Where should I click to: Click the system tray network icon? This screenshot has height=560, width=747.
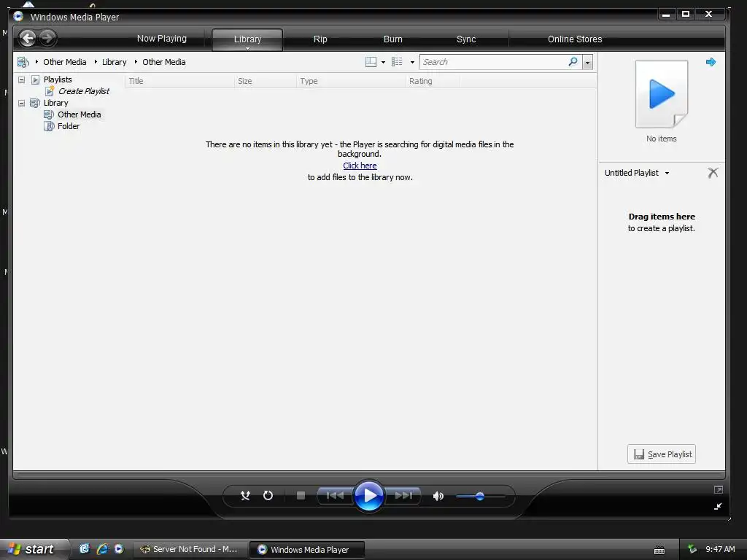(692, 549)
